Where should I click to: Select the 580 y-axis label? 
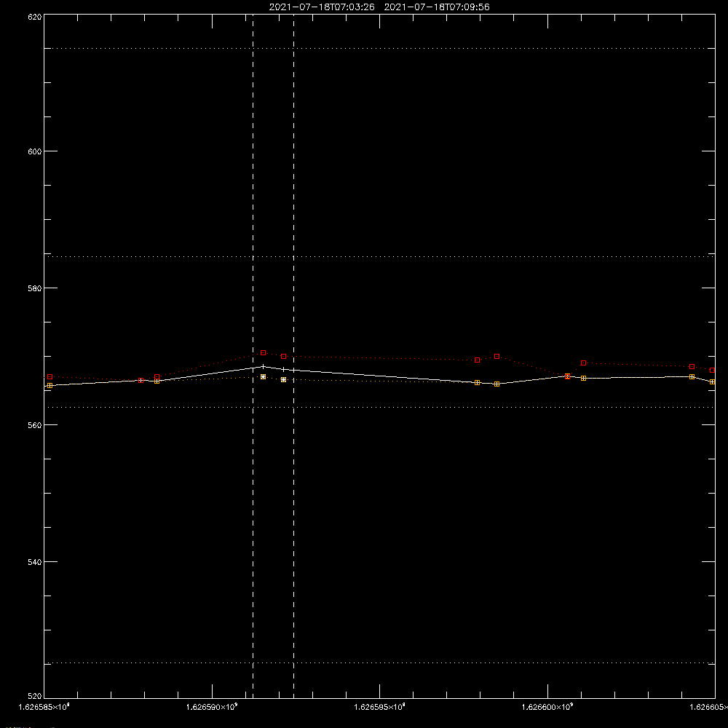pos(35,288)
